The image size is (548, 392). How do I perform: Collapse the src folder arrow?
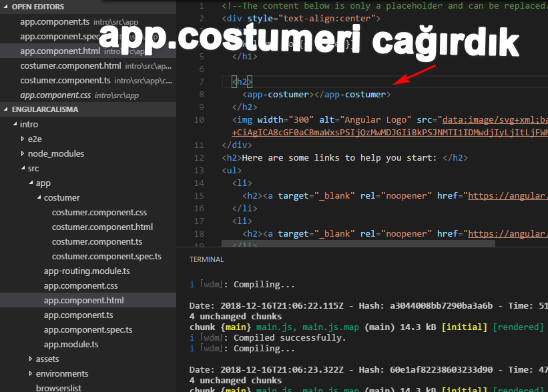pos(23,168)
